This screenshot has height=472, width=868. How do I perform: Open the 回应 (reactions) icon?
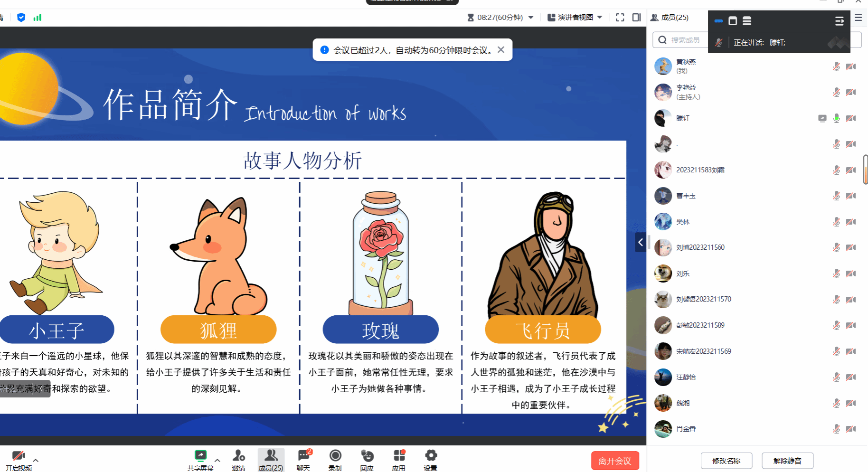[x=367, y=456]
